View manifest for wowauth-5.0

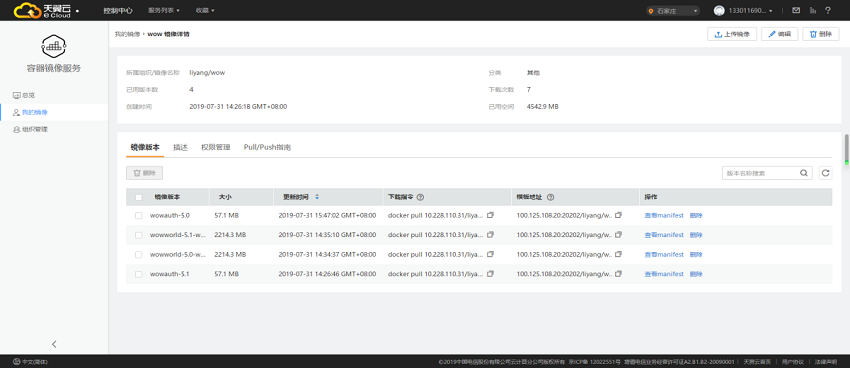(x=664, y=215)
